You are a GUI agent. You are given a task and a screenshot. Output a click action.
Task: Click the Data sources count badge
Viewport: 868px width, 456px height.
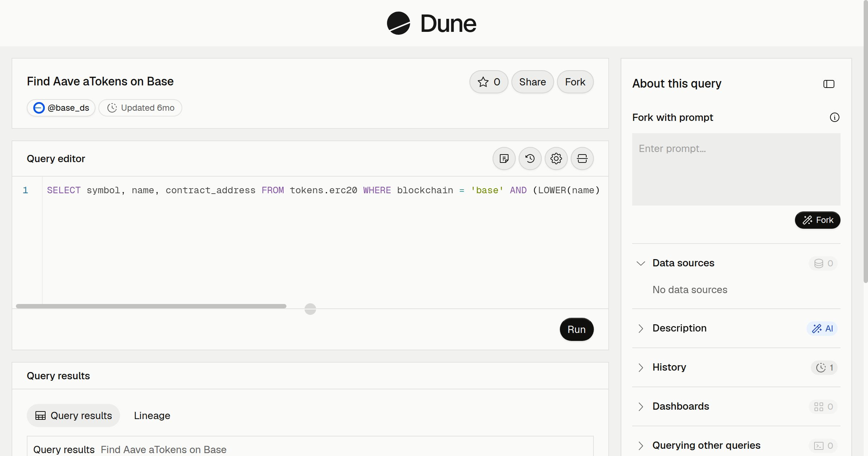click(x=823, y=263)
